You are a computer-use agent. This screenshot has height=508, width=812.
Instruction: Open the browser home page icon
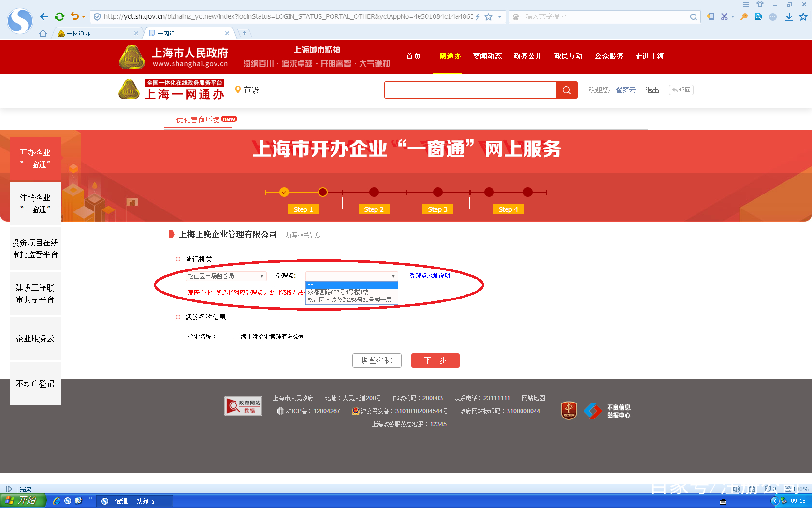(x=43, y=33)
